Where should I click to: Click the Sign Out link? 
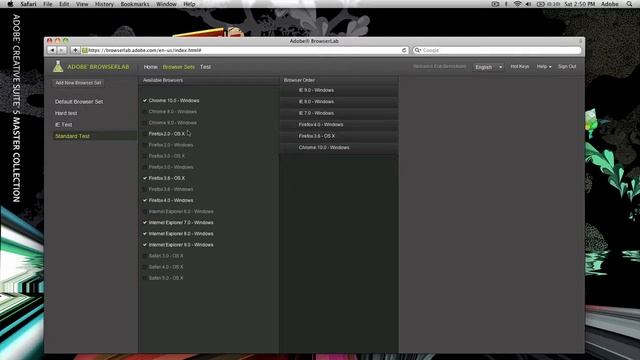coord(567,67)
